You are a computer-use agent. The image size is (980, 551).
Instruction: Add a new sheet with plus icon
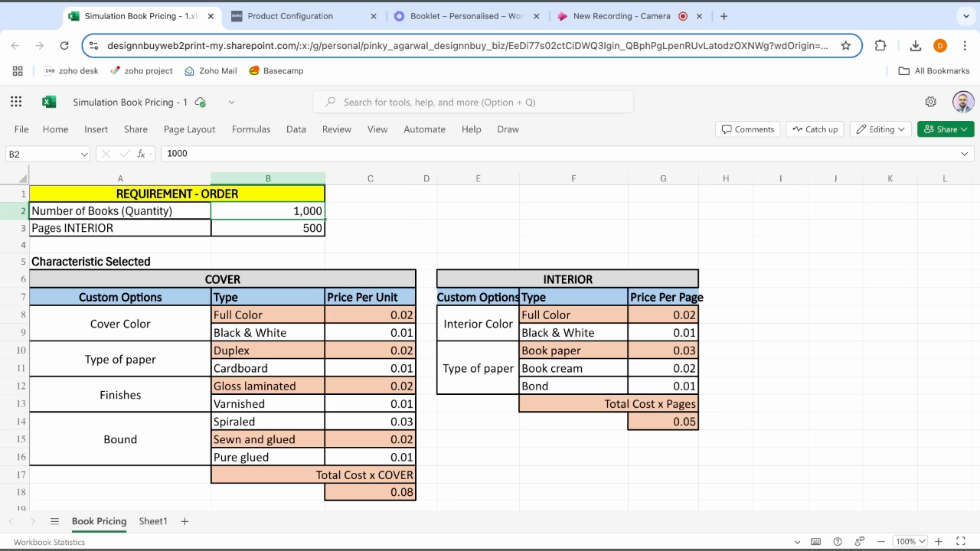point(185,521)
